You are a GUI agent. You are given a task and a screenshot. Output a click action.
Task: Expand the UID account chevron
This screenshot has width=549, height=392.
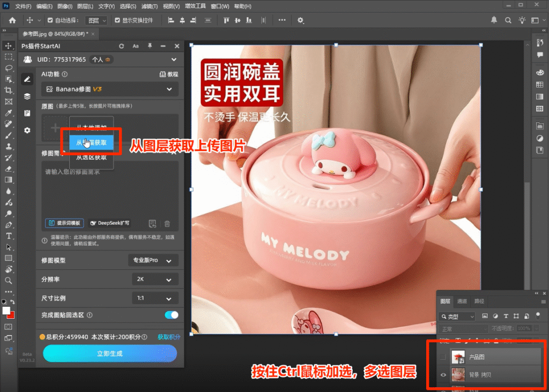coord(174,60)
